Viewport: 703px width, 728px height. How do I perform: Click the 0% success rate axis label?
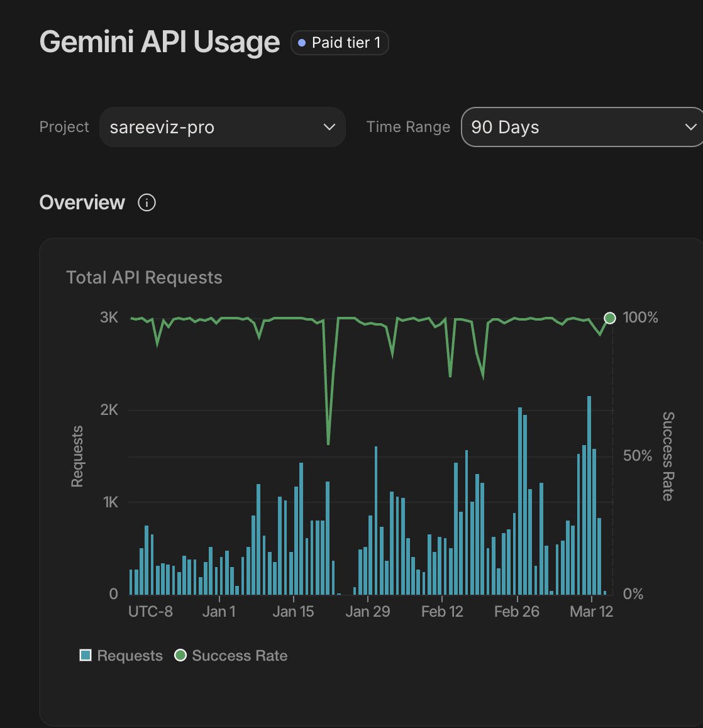coord(633,594)
